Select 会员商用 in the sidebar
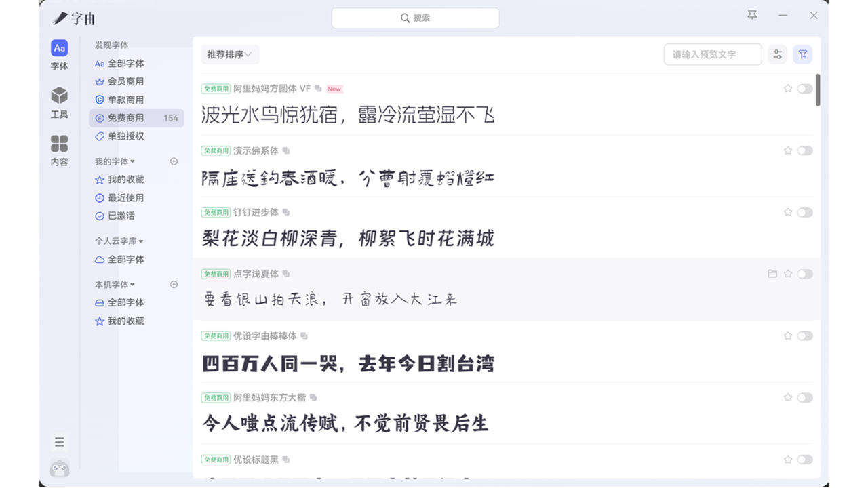This screenshot has width=868, height=488. click(x=125, y=81)
